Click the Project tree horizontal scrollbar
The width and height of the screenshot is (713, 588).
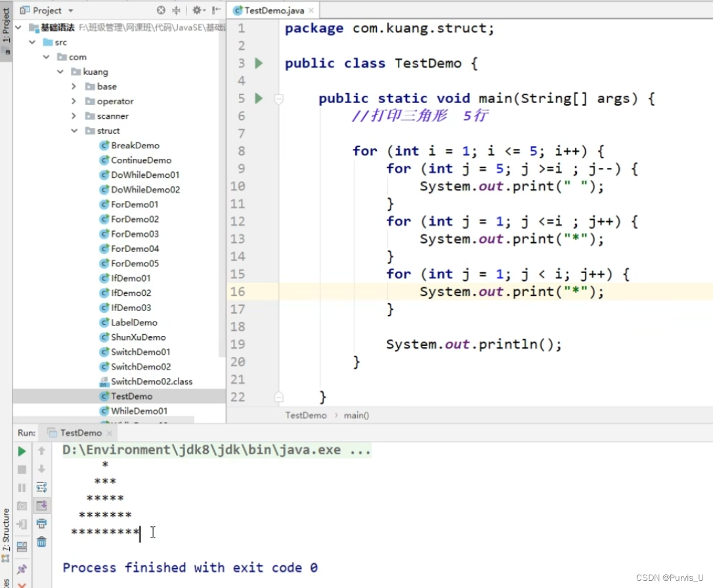click(x=104, y=419)
